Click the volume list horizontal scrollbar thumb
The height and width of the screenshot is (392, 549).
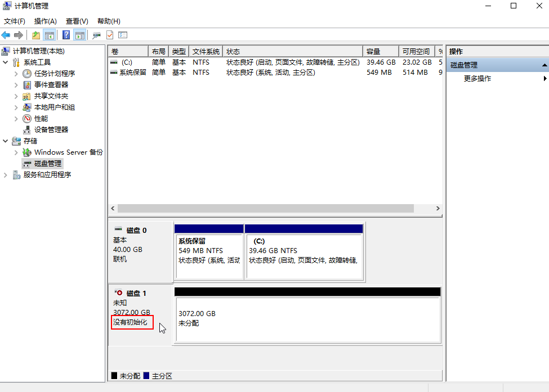tap(266, 209)
